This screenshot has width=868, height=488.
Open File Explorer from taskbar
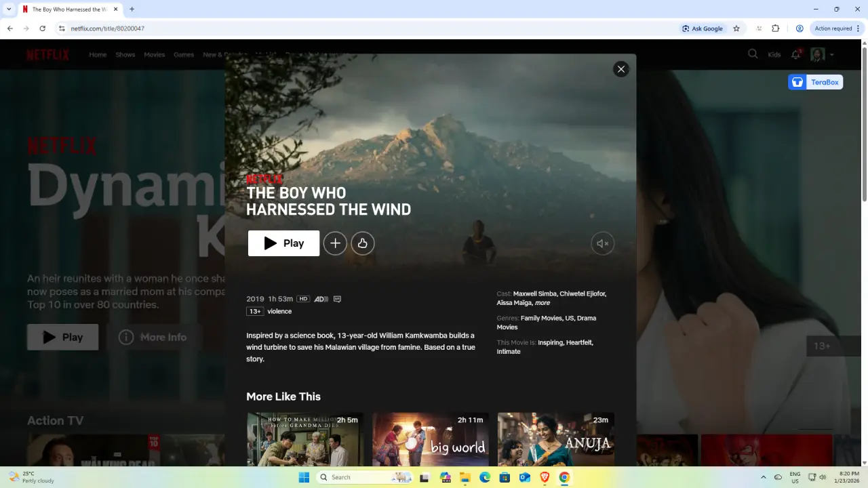[x=465, y=477]
